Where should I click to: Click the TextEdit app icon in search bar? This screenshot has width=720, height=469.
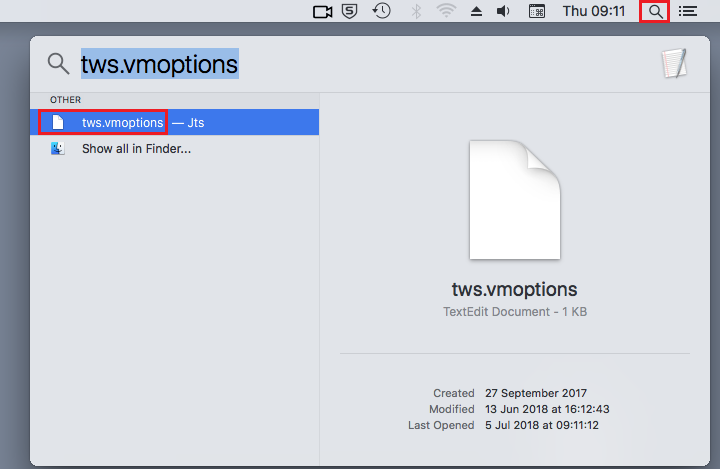coord(674,63)
